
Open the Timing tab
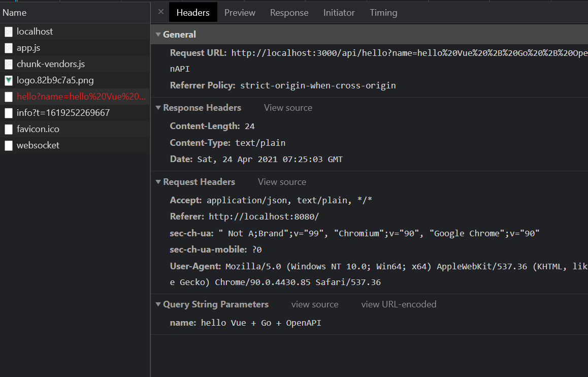point(383,12)
